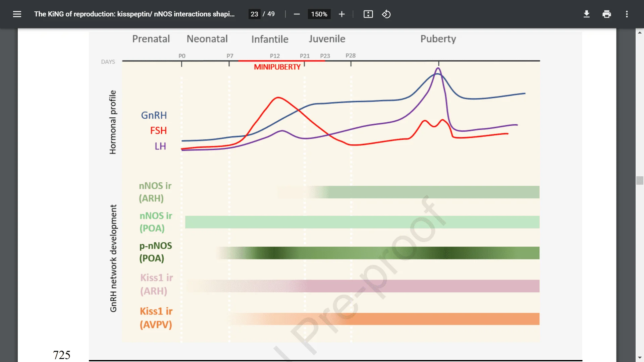Screen dimensions: 644x362
Task: Click the document title text
Action: point(134,14)
